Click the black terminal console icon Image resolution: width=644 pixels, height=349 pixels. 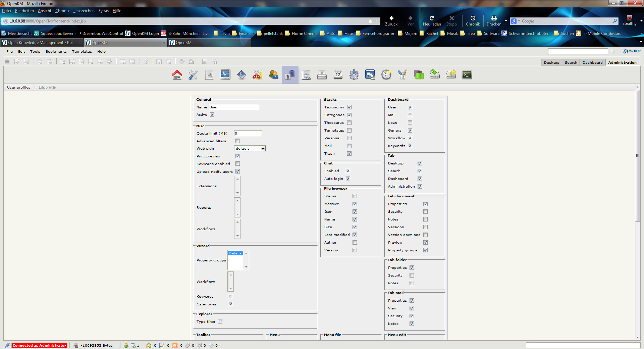tap(467, 75)
